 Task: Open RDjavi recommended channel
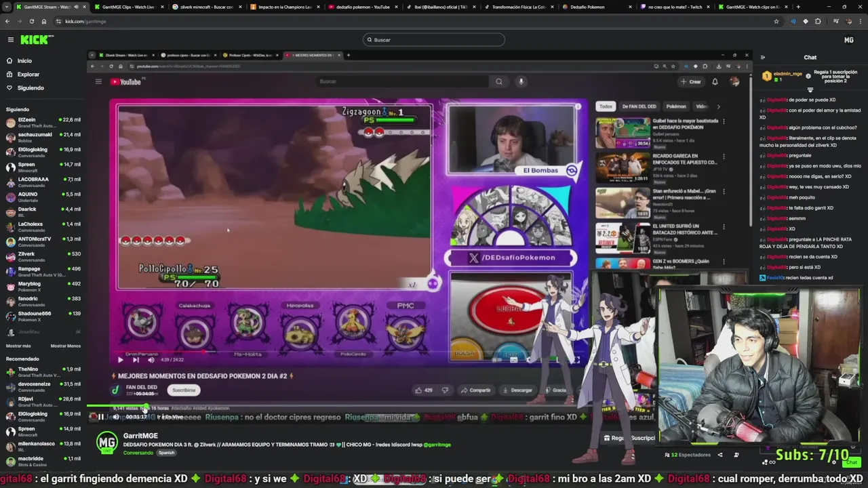point(43,401)
